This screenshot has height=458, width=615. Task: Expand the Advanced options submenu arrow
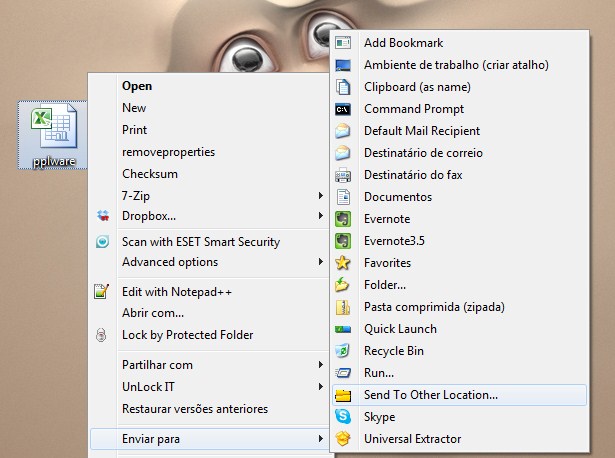(x=321, y=262)
